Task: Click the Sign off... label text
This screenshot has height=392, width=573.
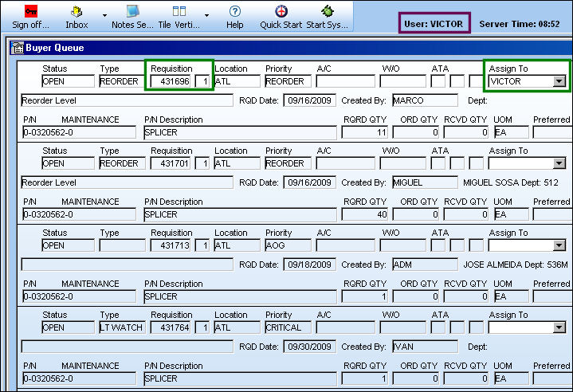Action: click(x=31, y=25)
